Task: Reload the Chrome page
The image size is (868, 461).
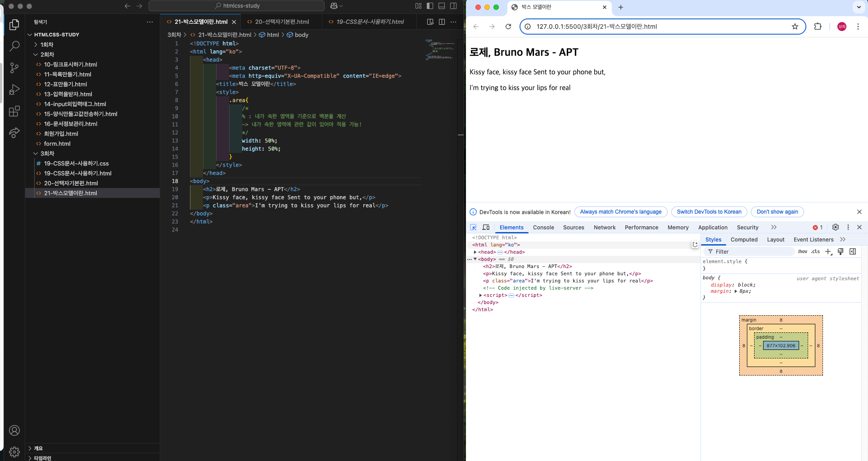Action: 508,27
